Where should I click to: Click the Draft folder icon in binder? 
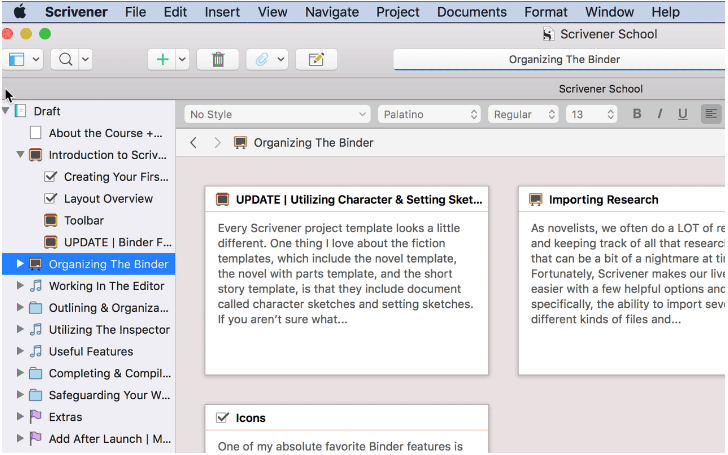(x=20, y=111)
